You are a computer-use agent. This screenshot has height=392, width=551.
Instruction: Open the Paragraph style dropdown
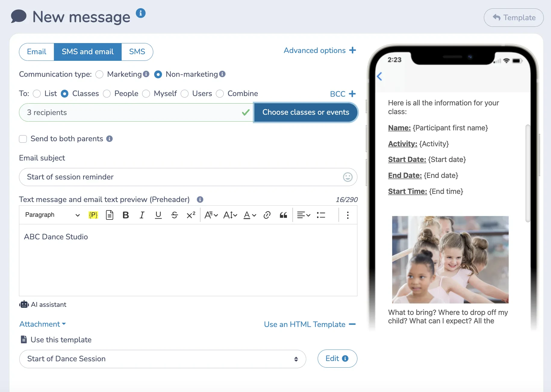(x=52, y=215)
